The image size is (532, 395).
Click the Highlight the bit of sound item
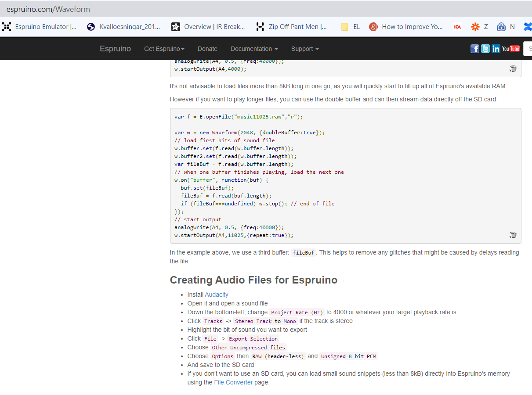click(247, 330)
